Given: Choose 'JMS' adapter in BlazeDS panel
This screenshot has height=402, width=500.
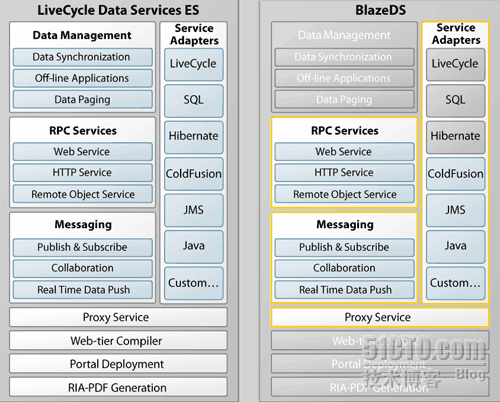Looking at the screenshot, I should click(x=456, y=210).
